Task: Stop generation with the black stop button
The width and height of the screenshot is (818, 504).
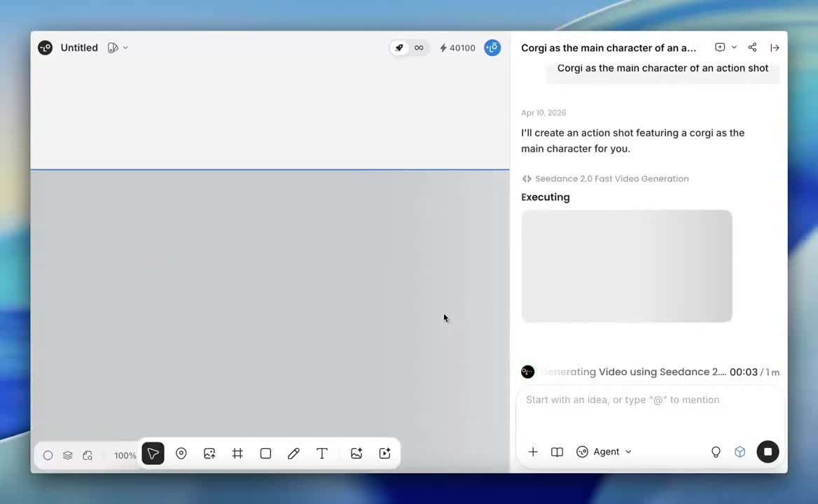Action: [768, 452]
